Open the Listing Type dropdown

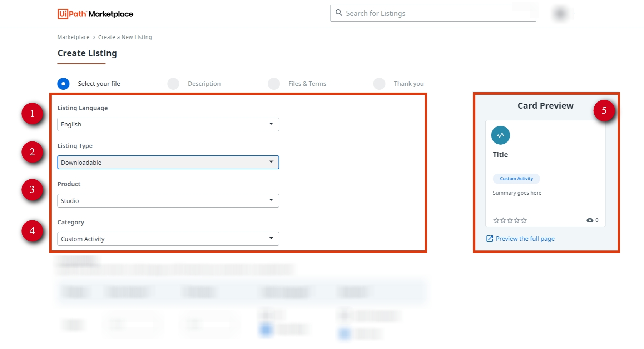tap(168, 163)
